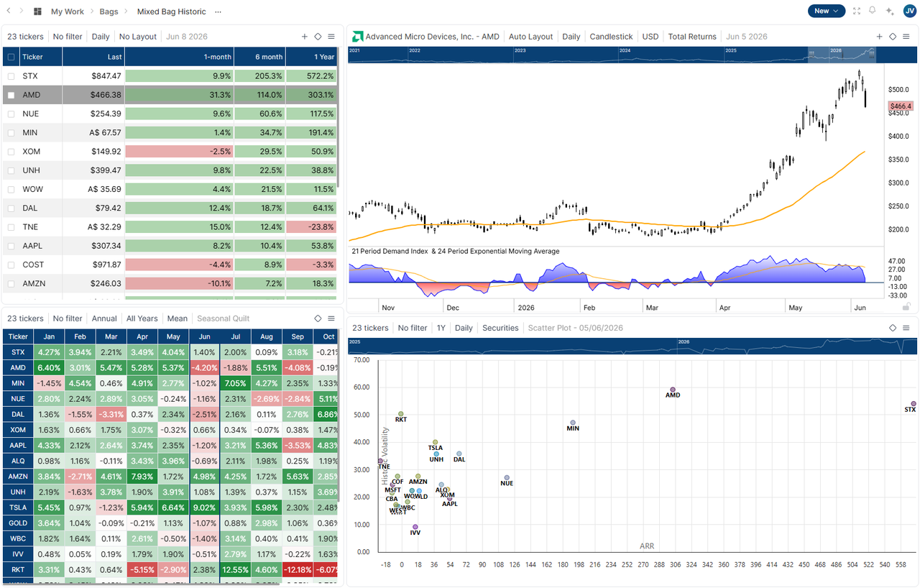Click 23 tickers in ticker table panel
920x588 pixels.
pos(25,37)
